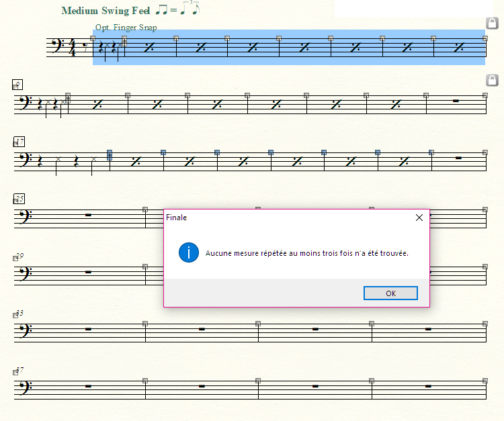Image resolution: width=504 pixels, height=421 pixels.
Task: Select the measure number 9 box
Action: [x=18, y=85]
